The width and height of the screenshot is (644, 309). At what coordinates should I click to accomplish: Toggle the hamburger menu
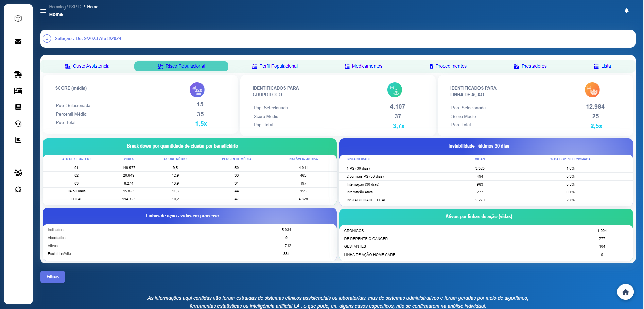tap(43, 11)
